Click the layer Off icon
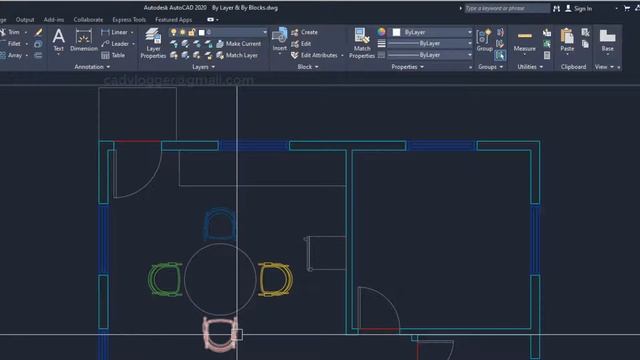The width and height of the screenshot is (640, 360). coord(174,44)
